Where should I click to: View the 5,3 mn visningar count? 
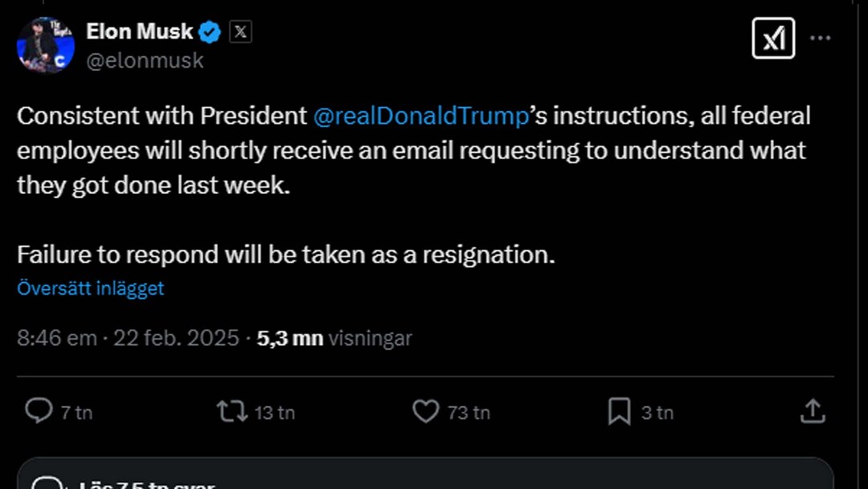click(x=334, y=338)
